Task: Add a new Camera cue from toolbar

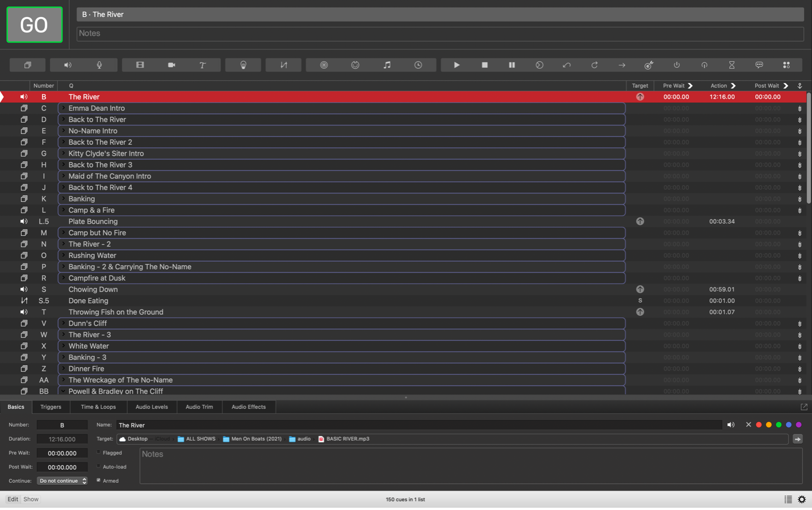Action: [x=171, y=65]
